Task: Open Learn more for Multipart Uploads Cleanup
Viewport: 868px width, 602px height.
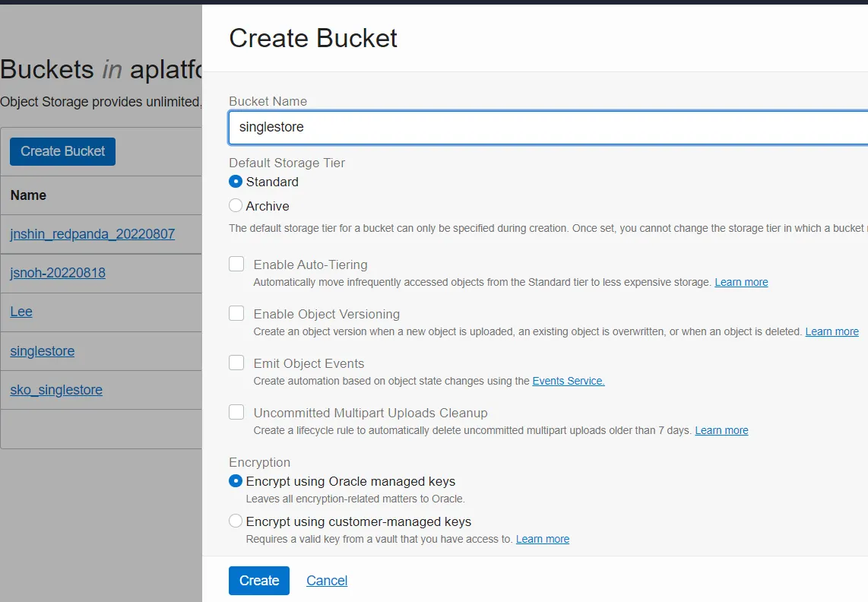Action: click(x=721, y=430)
